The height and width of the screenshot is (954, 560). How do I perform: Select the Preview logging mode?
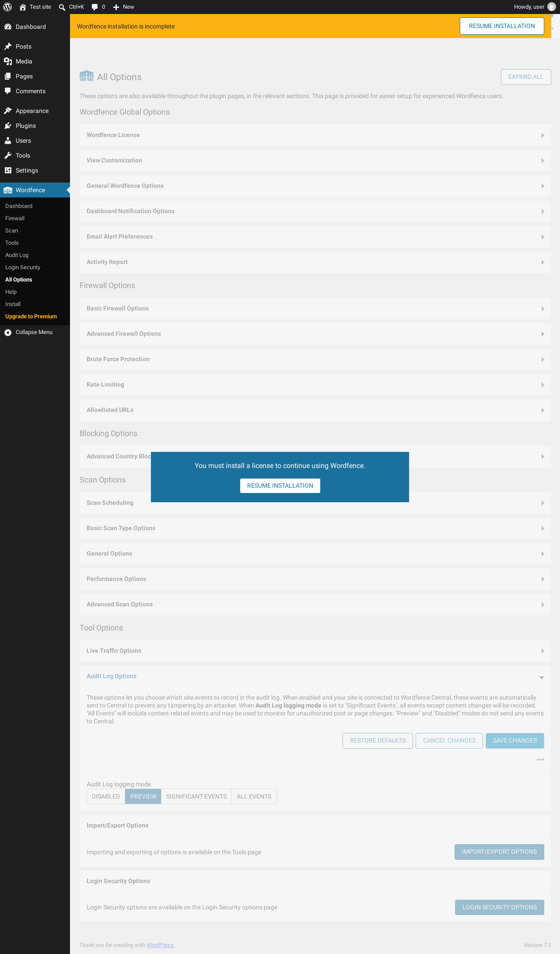point(143,796)
